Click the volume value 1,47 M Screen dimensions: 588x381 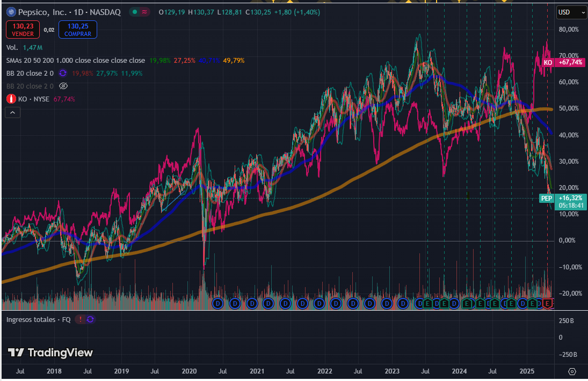coord(33,48)
